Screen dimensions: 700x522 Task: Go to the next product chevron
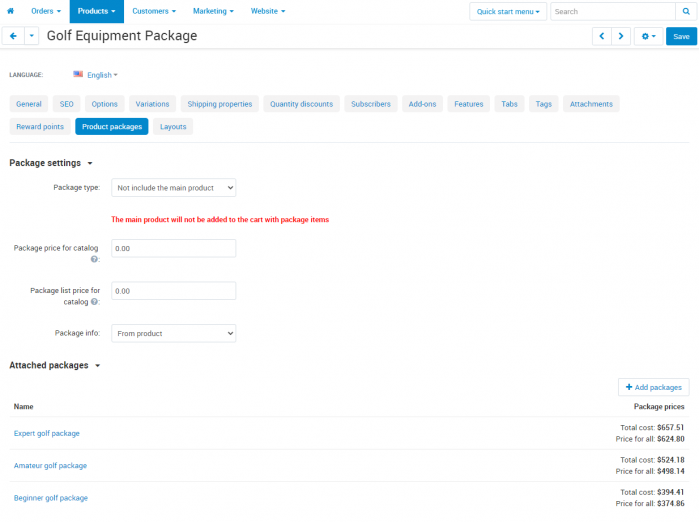[x=621, y=36]
